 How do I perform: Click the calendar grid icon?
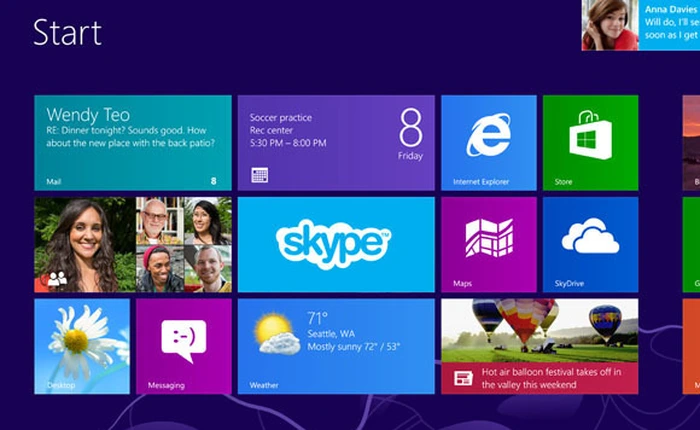click(260, 175)
